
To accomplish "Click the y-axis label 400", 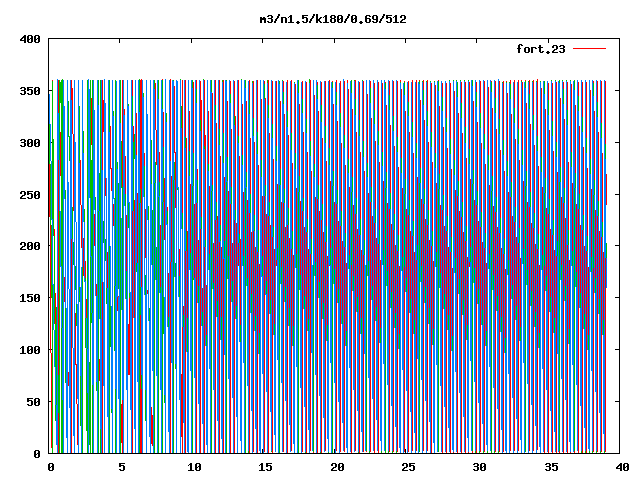I will click(30, 39).
